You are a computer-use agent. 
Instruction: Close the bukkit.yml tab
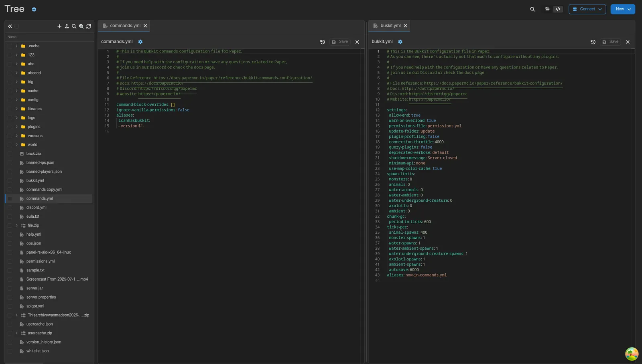pos(405,26)
